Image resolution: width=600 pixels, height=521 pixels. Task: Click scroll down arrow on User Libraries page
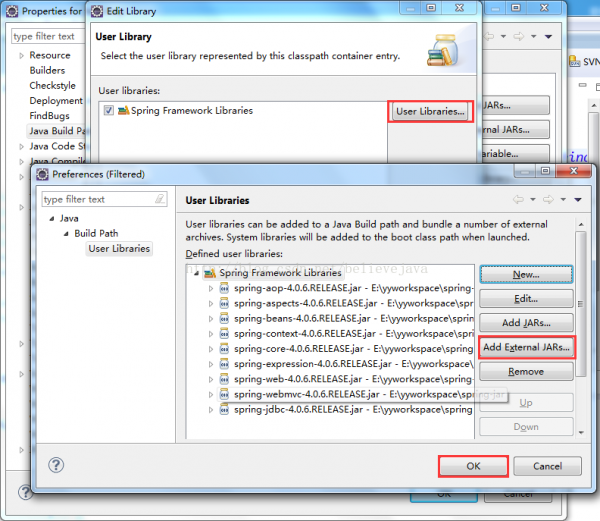point(581,432)
